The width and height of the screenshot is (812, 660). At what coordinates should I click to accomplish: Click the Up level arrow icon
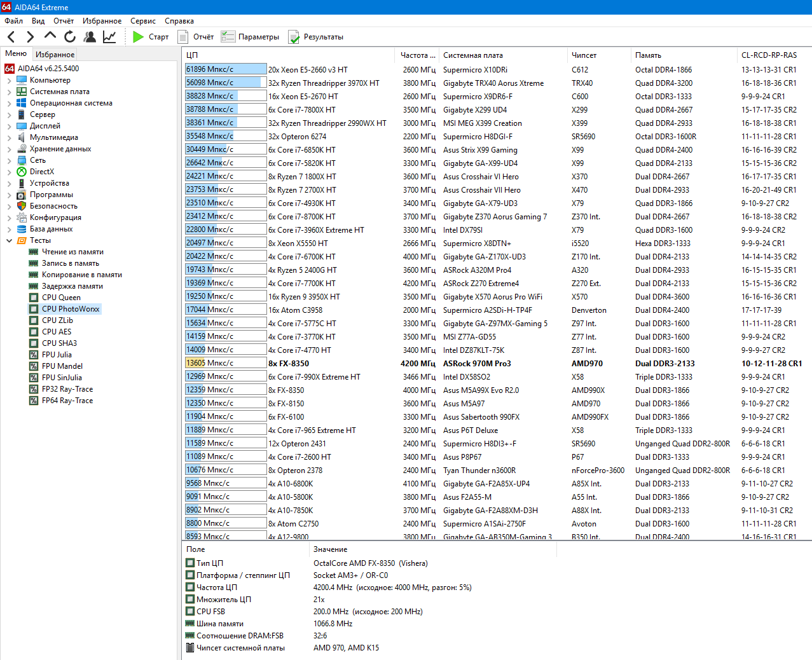click(x=50, y=36)
